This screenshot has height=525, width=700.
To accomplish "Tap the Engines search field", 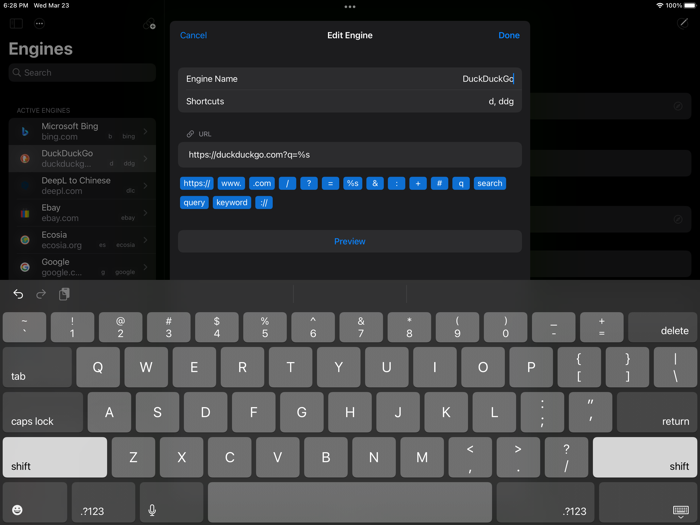I will coord(82,72).
